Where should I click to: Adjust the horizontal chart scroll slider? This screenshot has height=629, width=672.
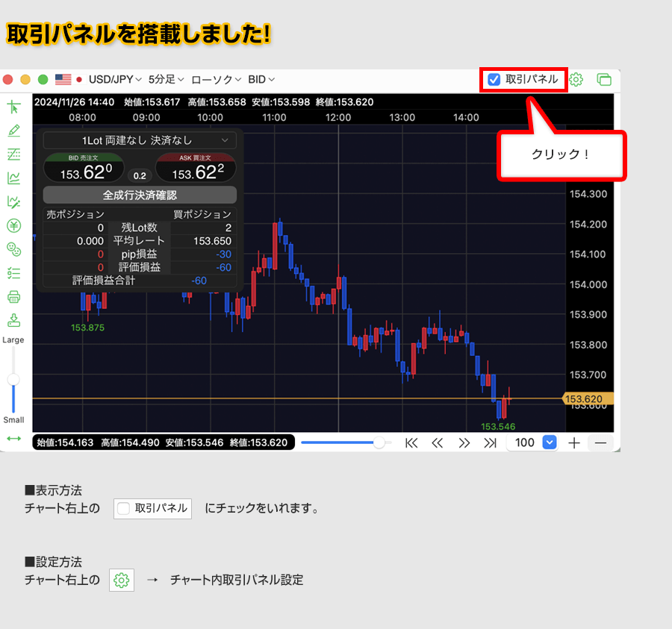click(379, 442)
